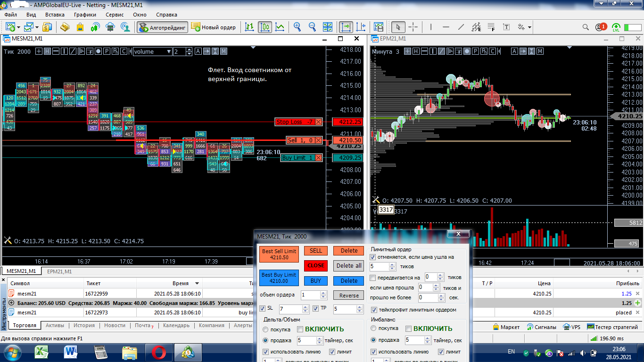Switch to the EPM21,M1 chart tab

click(59, 271)
